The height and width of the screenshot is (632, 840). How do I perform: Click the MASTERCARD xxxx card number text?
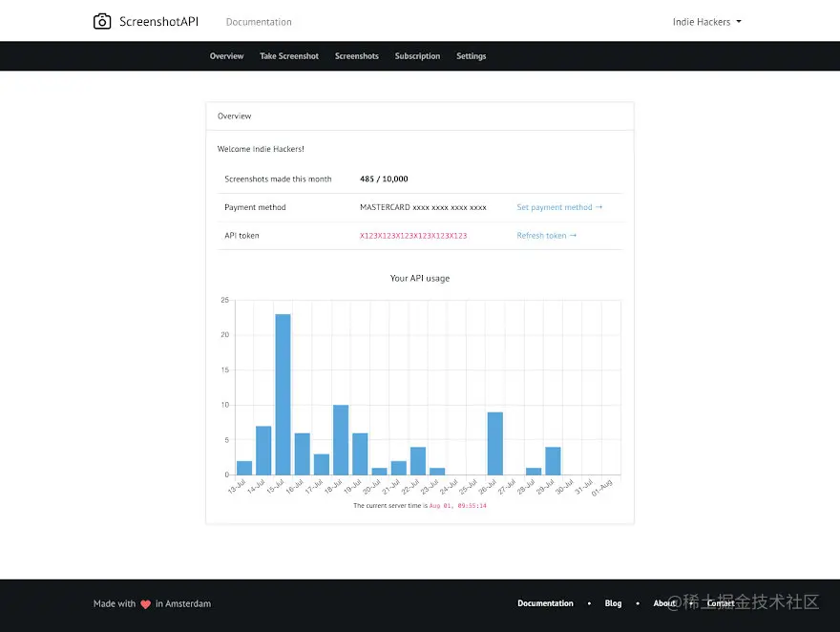coord(423,207)
